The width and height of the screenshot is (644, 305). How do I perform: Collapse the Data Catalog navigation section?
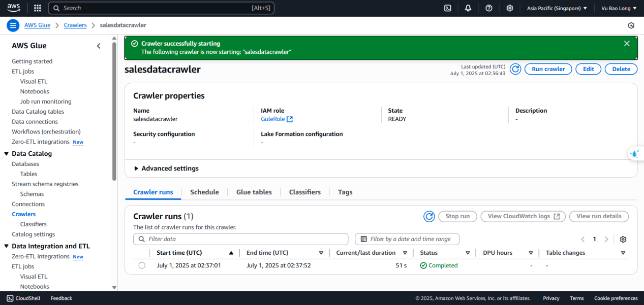click(6, 154)
